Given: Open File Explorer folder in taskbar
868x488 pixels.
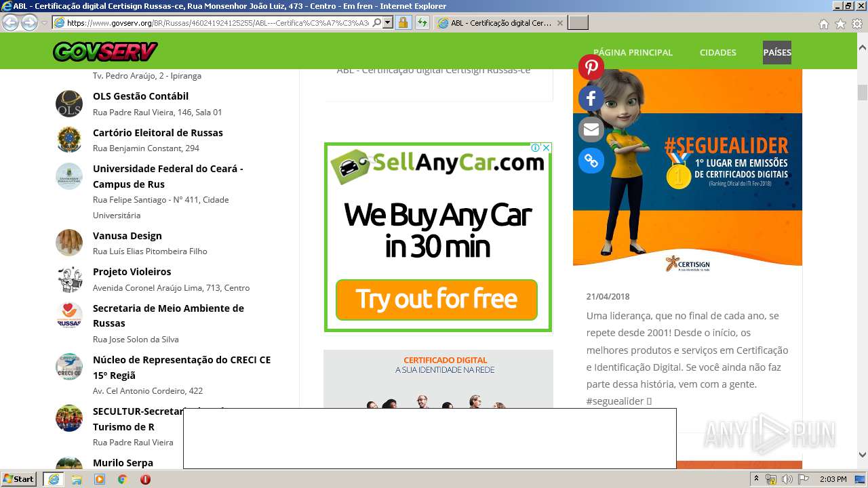Looking at the screenshot, I should (77, 479).
